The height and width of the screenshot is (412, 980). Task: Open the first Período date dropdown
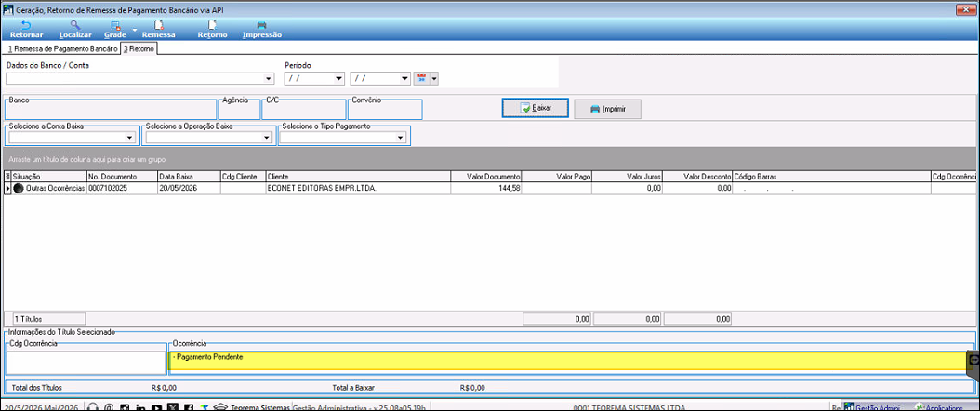339,79
